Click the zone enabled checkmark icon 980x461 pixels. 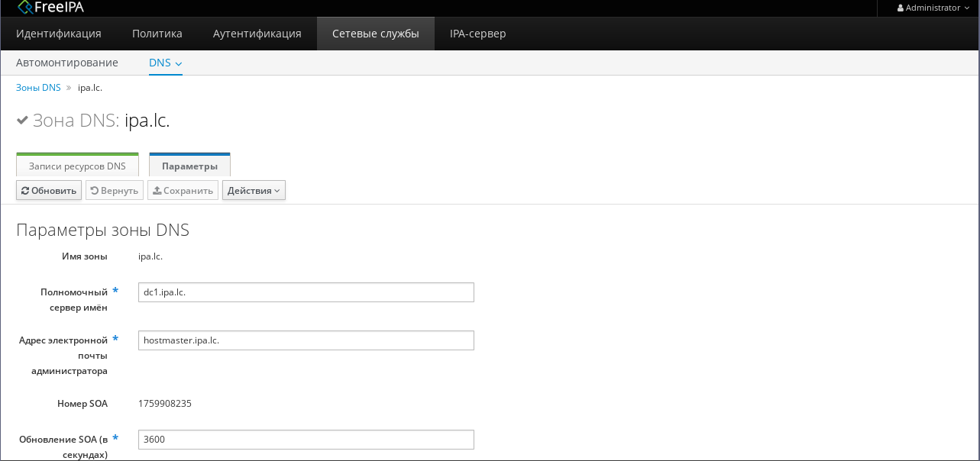coord(22,121)
